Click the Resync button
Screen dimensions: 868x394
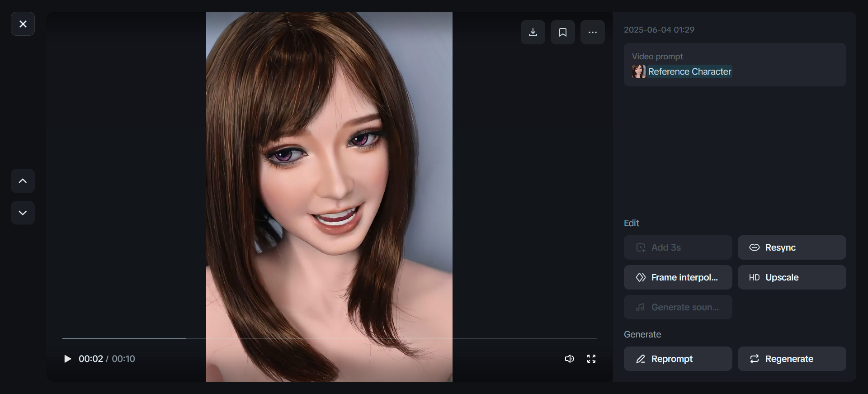[792, 247]
